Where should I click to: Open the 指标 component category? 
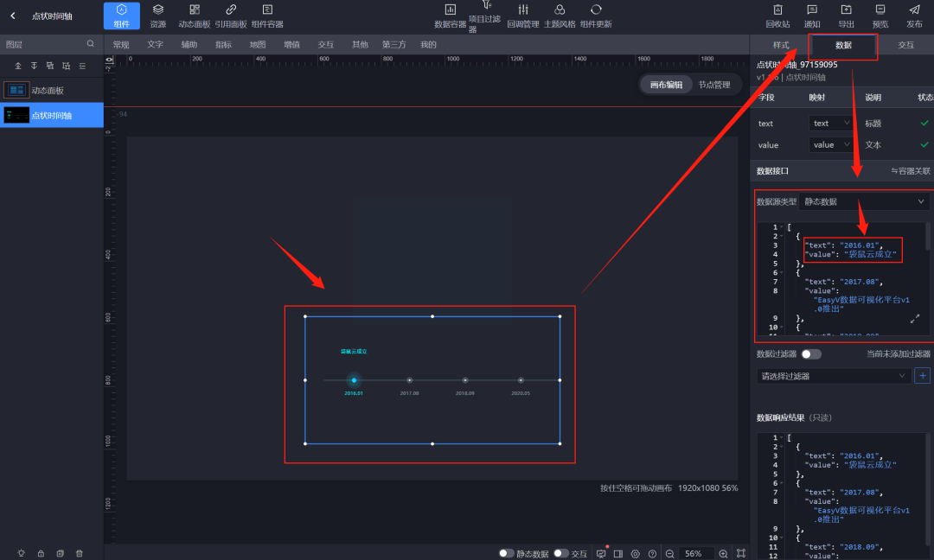coord(223,45)
